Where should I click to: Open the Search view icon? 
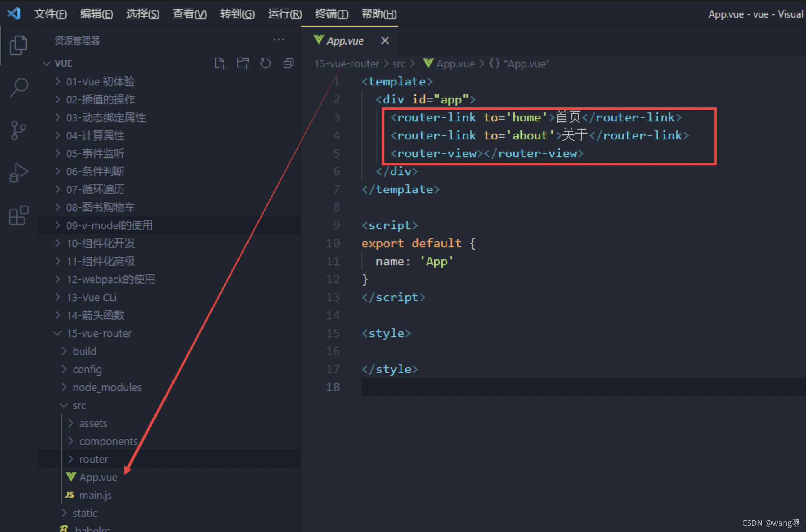18,87
